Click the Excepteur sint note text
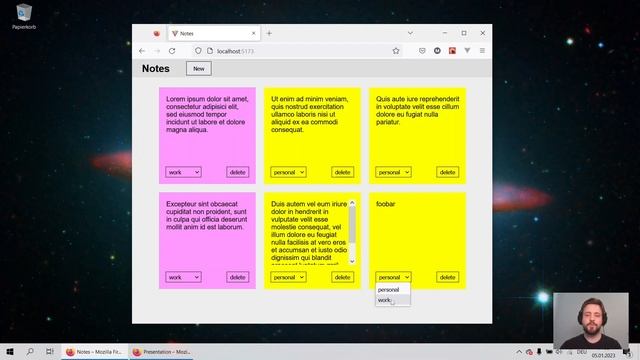 (207, 216)
